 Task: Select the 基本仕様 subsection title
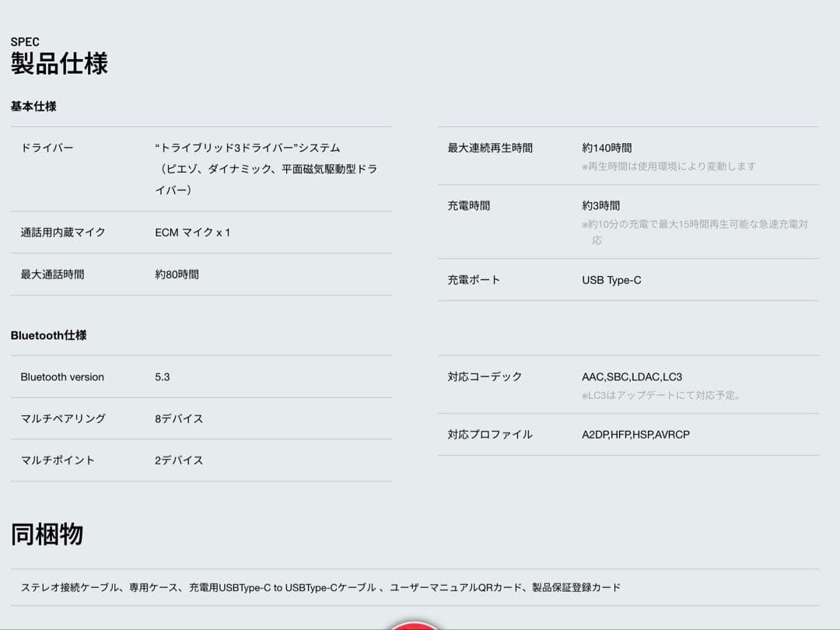click(33, 107)
